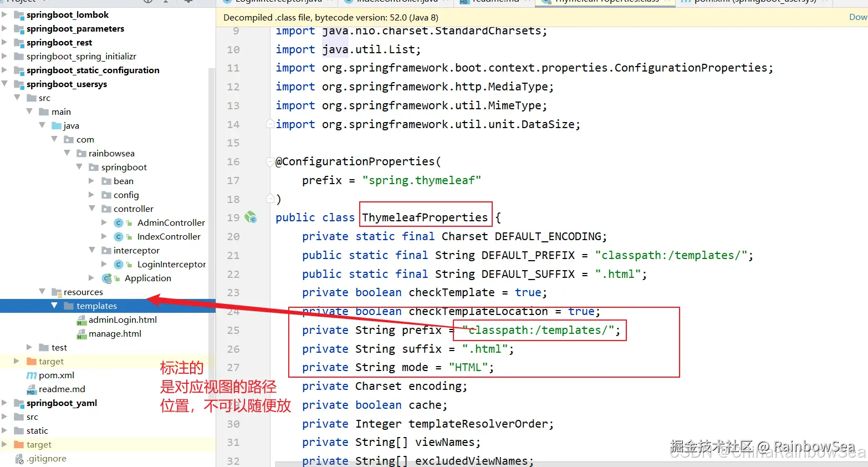868x467 pixels.
Task: Collapse the interceptor package node
Action: click(92, 250)
